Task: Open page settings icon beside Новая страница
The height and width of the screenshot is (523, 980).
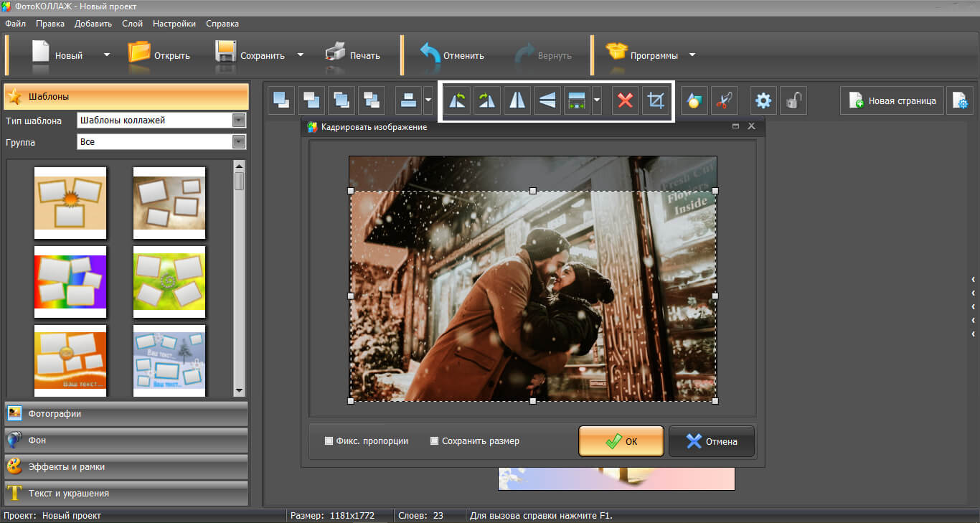Action: tap(959, 100)
